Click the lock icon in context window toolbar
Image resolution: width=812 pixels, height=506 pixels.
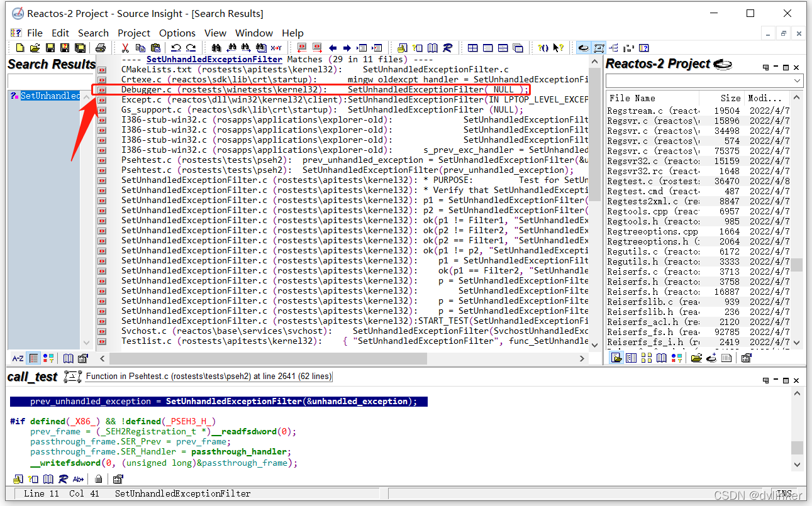pyautogui.click(x=99, y=479)
